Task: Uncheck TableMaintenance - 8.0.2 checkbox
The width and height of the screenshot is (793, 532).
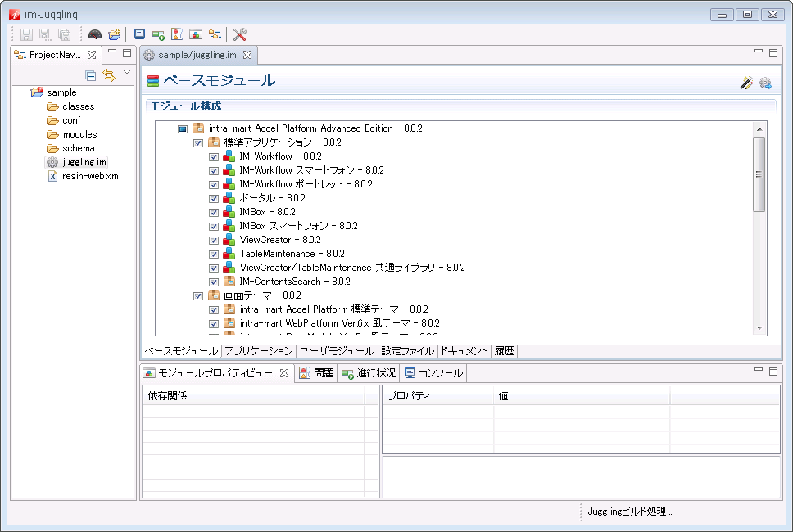Action: coord(214,254)
